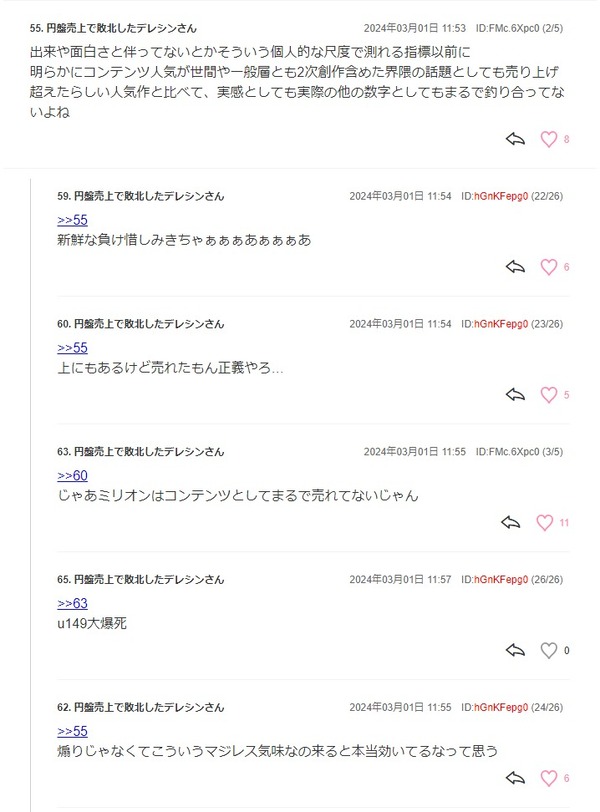Click the reply arrow on comment 55
The width and height of the screenshot is (600, 812).
[515, 139]
